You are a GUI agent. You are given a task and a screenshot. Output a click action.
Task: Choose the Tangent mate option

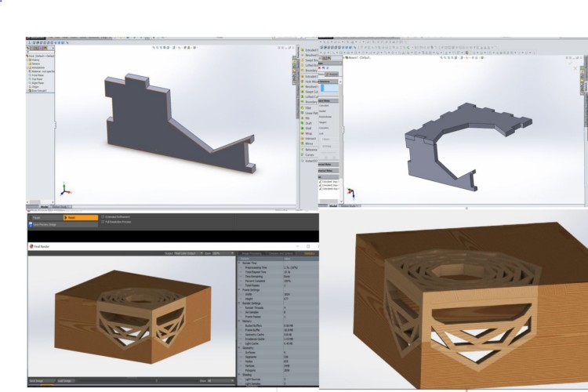click(323, 122)
